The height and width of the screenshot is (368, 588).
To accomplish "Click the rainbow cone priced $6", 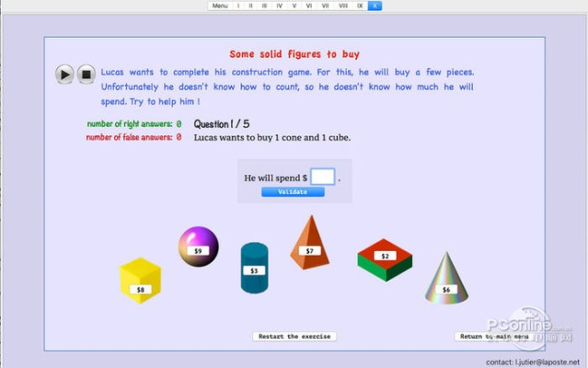I will (446, 278).
